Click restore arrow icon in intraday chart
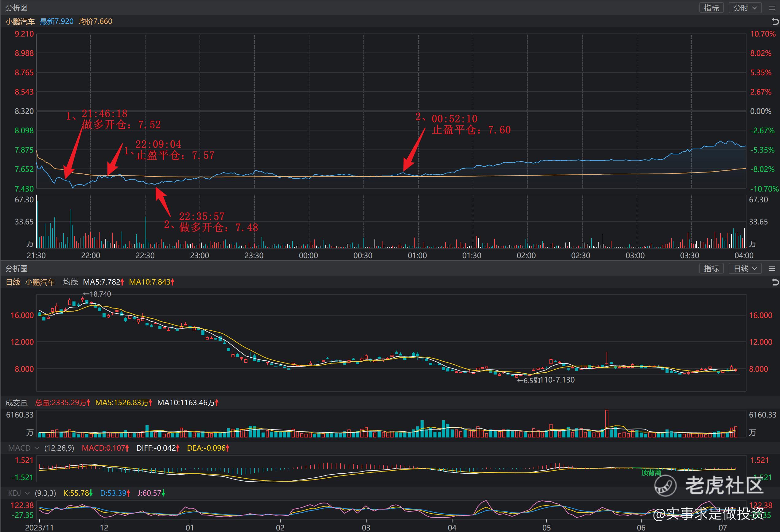Screen dimensions: 780x532 [x=775, y=21]
